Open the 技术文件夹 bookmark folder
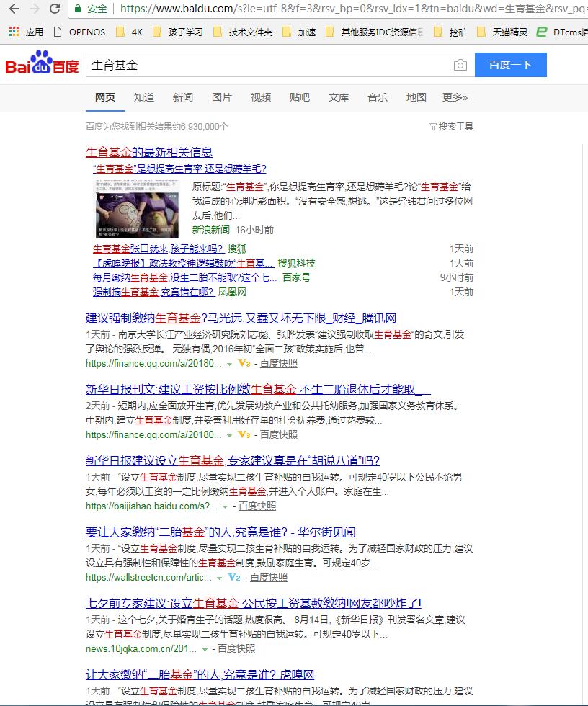The width and height of the screenshot is (588, 706). click(243, 32)
